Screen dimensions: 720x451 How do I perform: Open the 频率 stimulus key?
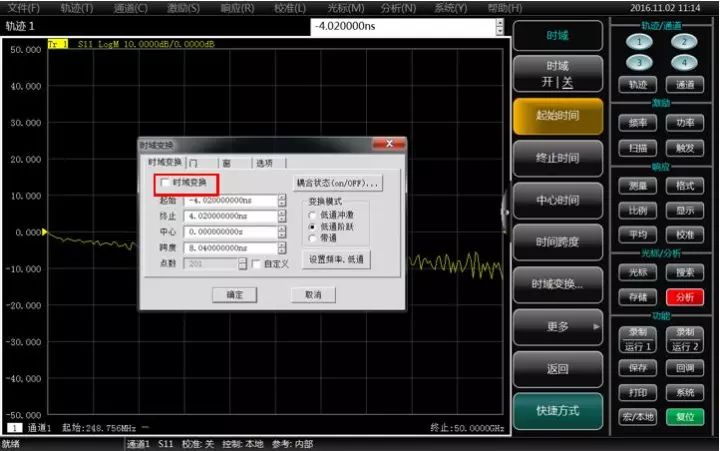637,123
